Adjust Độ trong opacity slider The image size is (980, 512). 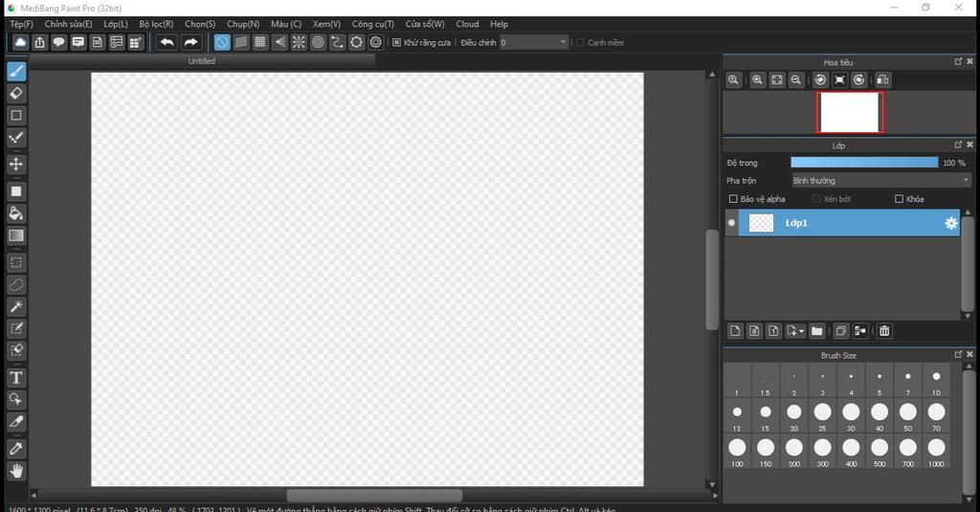(x=864, y=163)
